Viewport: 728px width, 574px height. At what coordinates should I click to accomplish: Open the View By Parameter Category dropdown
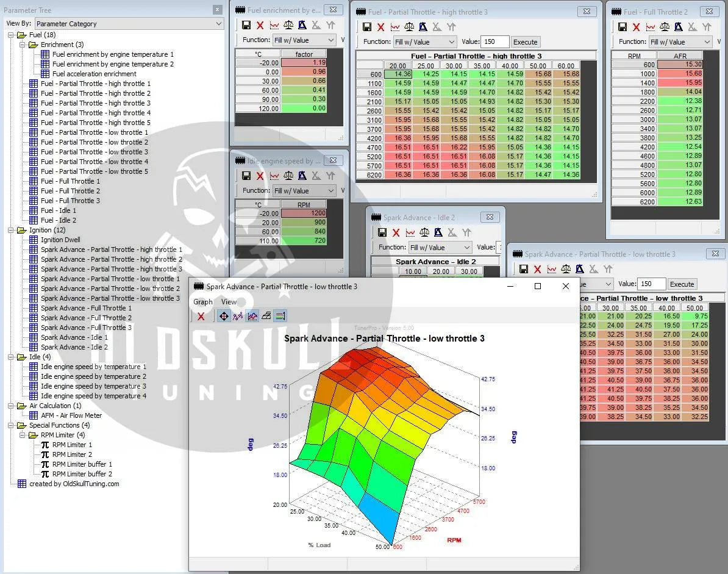tap(129, 23)
